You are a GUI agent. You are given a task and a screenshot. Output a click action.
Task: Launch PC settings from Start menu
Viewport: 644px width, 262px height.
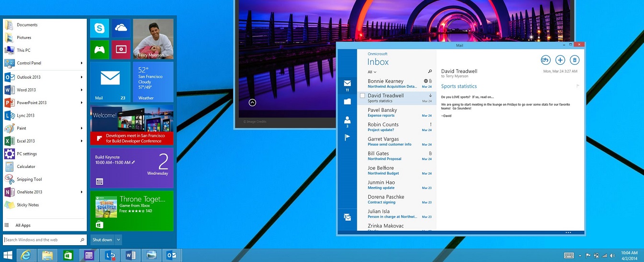pyautogui.click(x=45, y=154)
